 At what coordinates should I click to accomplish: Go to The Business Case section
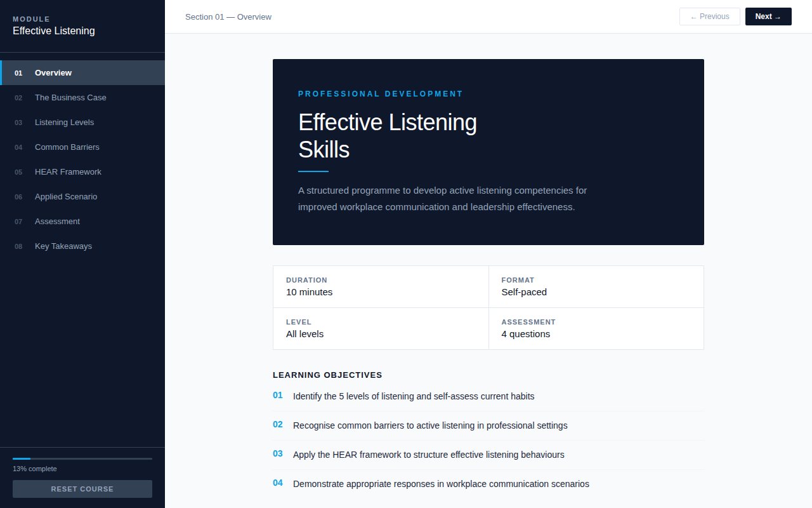coord(82,97)
